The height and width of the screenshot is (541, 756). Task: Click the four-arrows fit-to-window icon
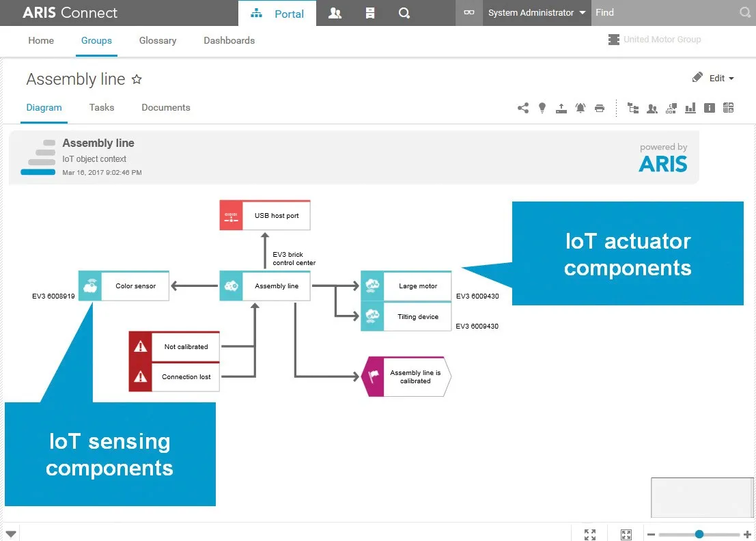tap(589, 534)
